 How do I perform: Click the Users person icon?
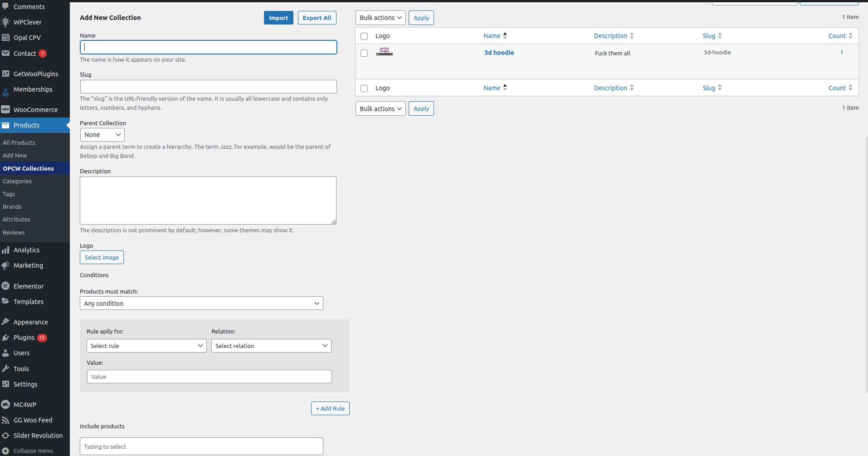pos(5,353)
